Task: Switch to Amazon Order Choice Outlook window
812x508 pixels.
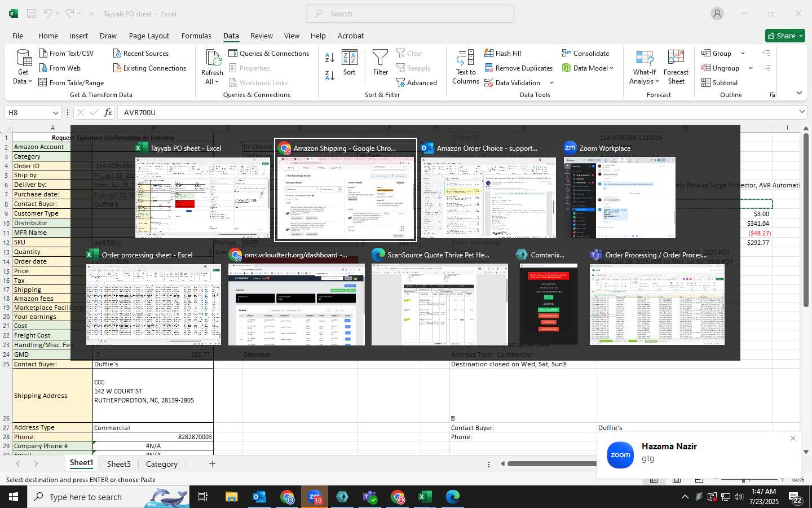Action: [x=488, y=190]
